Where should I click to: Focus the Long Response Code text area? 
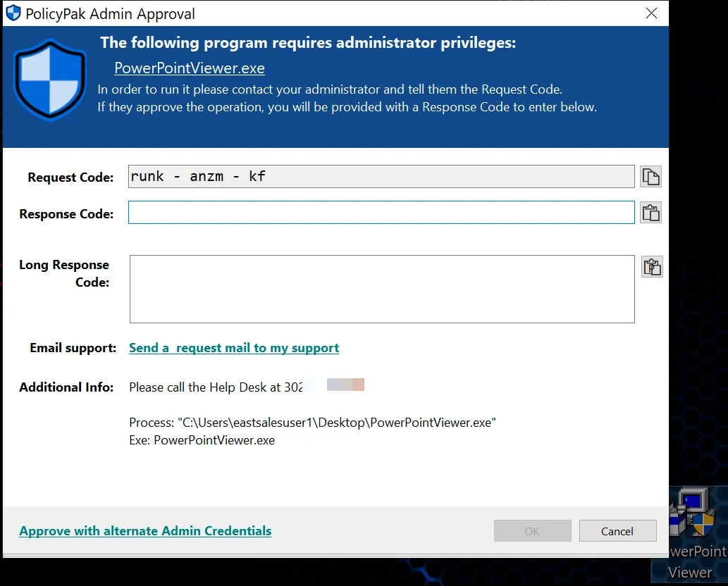[x=382, y=289]
